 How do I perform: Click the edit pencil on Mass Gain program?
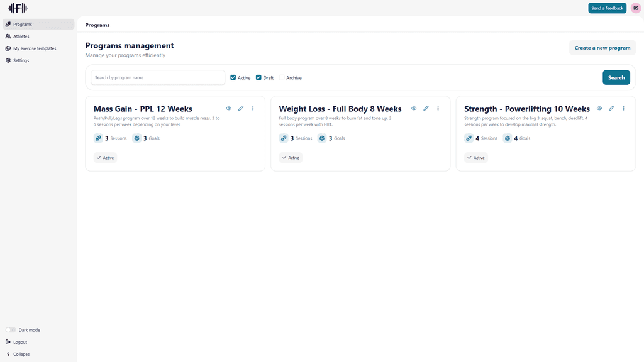(241, 108)
